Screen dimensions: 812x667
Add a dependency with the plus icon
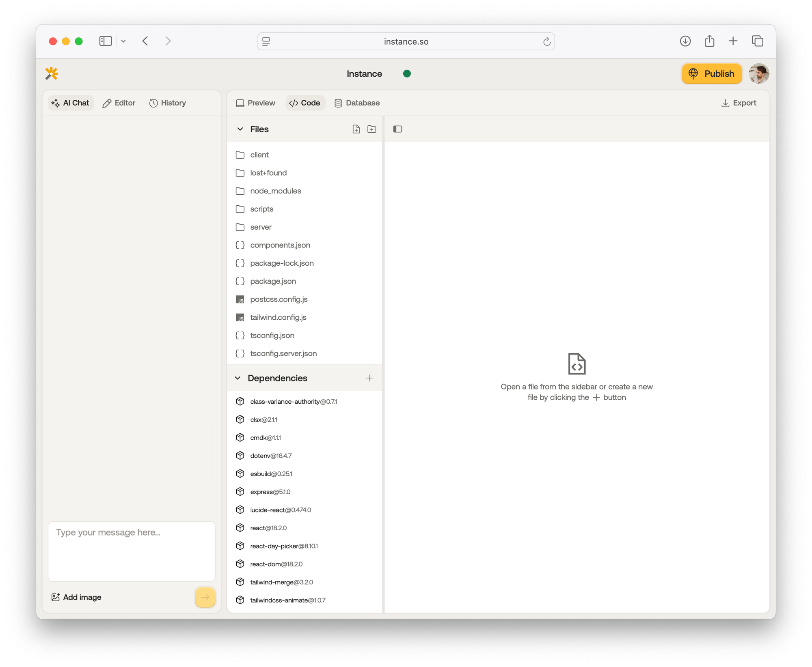(369, 378)
